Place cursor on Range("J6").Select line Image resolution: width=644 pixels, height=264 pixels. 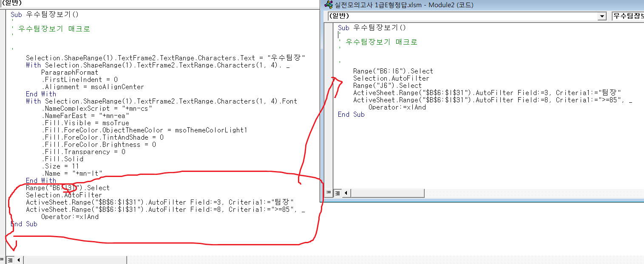coord(387,85)
